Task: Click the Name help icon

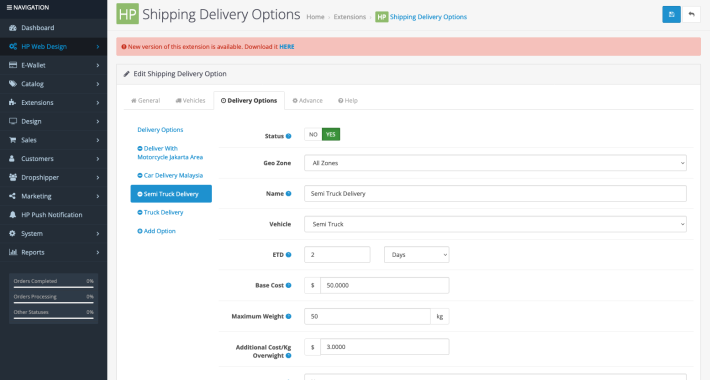Action: coord(288,193)
